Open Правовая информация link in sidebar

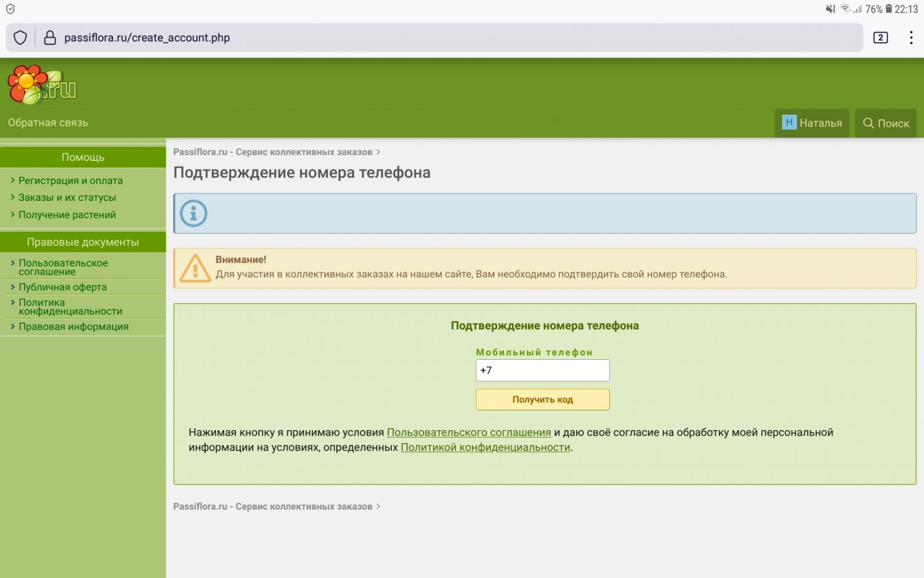point(73,327)
